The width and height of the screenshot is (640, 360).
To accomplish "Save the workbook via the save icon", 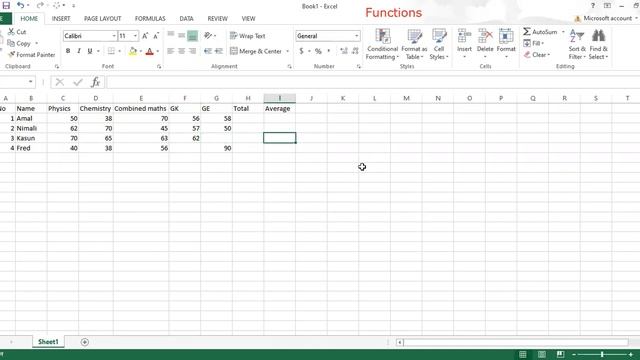I will 6,5.
